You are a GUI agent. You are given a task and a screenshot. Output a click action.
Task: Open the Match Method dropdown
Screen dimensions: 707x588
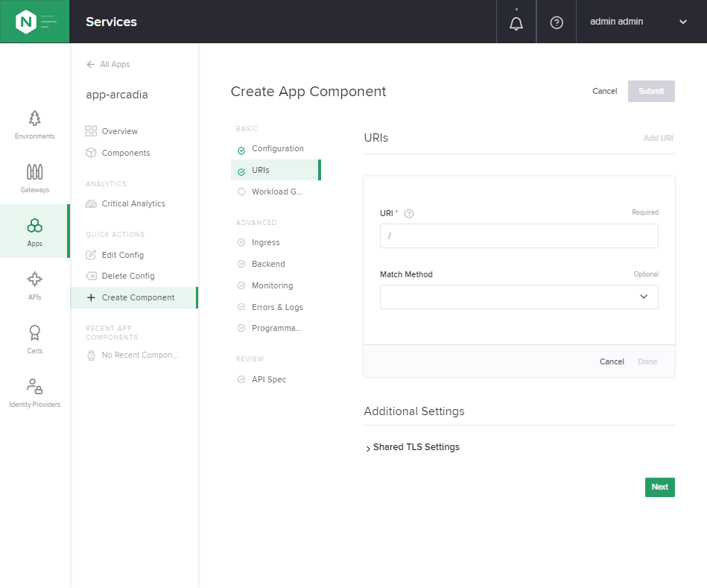coord(519,297)
